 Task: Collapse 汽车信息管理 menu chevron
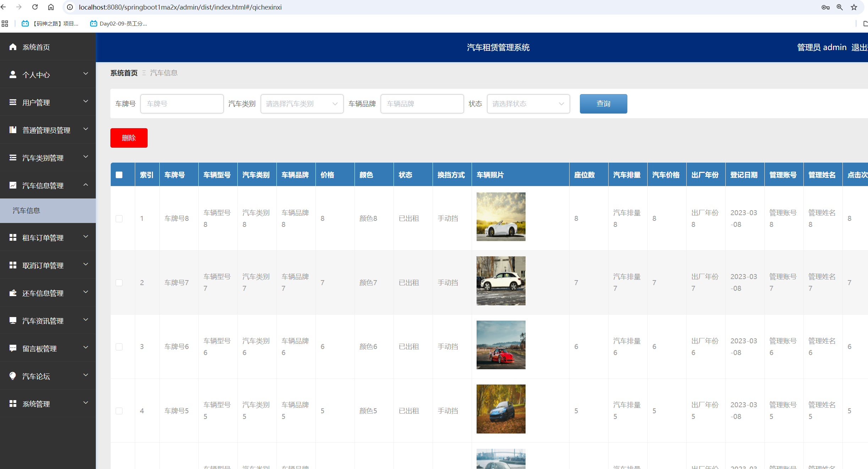pos(86,185)
